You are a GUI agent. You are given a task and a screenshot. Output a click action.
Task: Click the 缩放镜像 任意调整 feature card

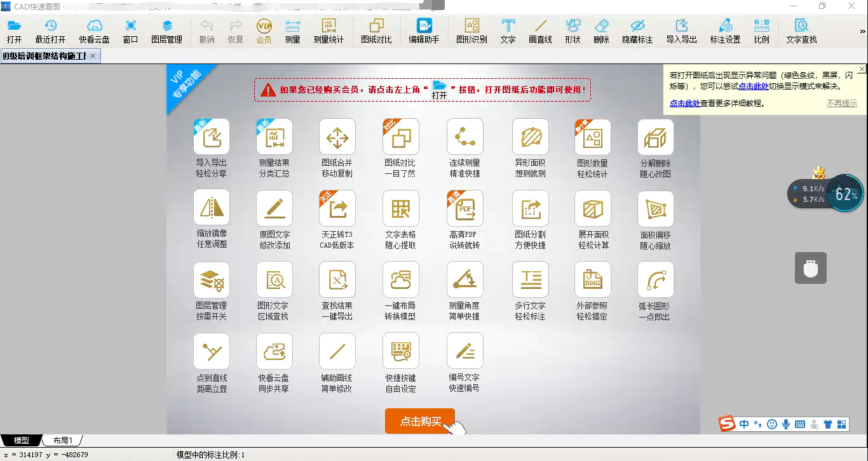point(212,220)
